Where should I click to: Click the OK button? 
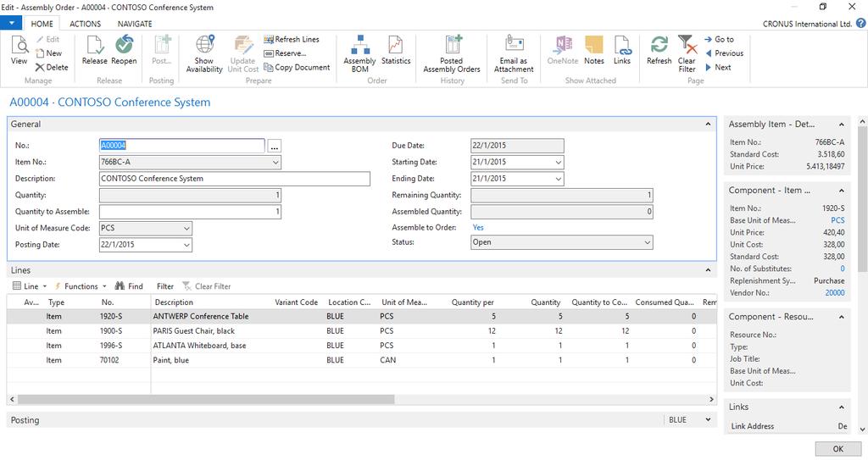[838, 449]
